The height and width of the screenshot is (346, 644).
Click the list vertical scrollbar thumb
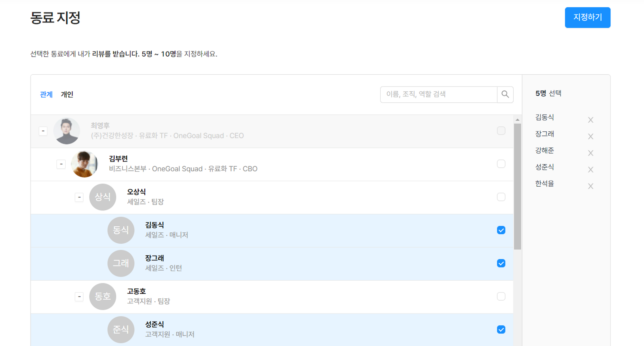point(517,187)
